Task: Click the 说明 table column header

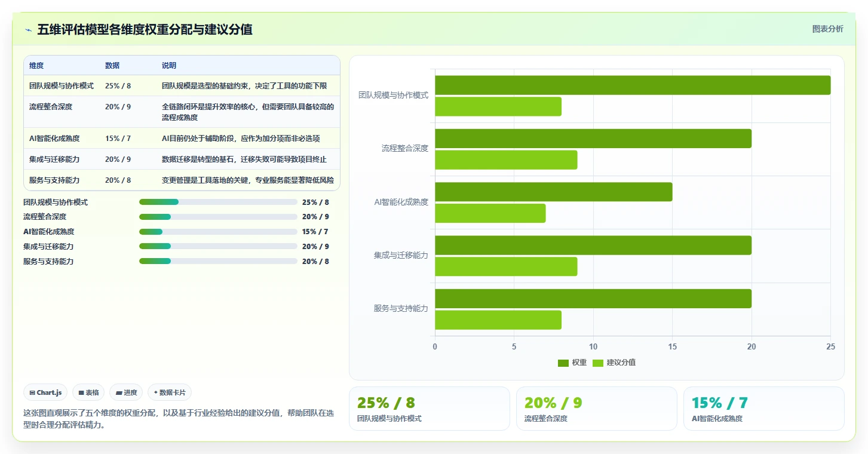Action: pyautogui.click(x=169, y=66)
